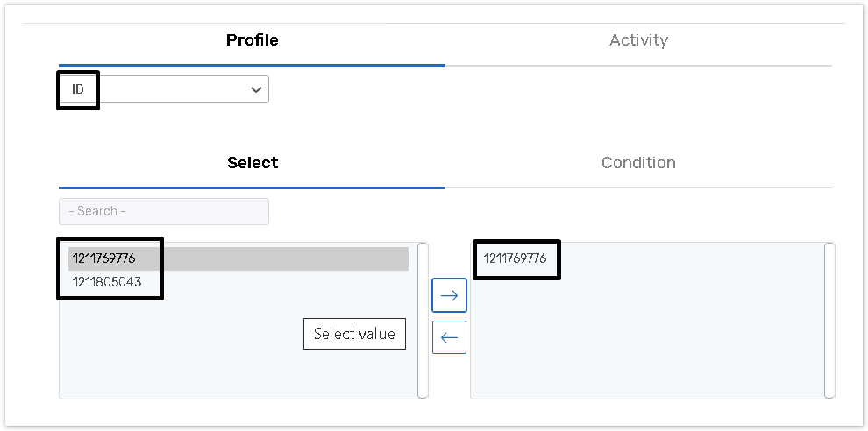Viewport: 868px width, 431px height.
Task: Click the left arrow to remove value
Action: pyautogui.click(x=449, y=337)
